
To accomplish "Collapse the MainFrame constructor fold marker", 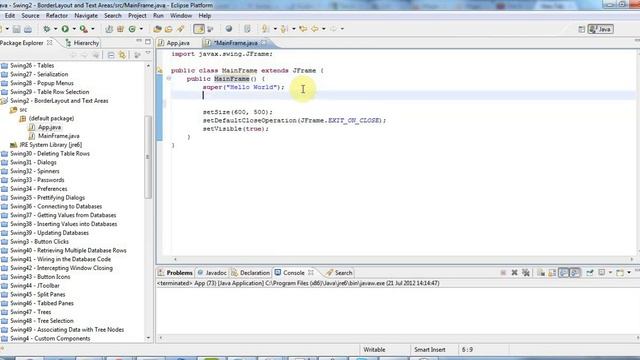I will (x=168, y=78).
